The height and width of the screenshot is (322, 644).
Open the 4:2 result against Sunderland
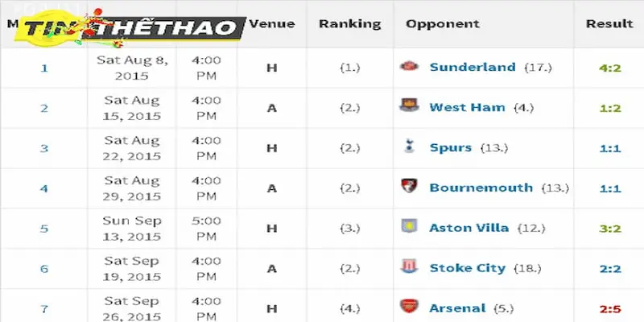coord(610,68)
